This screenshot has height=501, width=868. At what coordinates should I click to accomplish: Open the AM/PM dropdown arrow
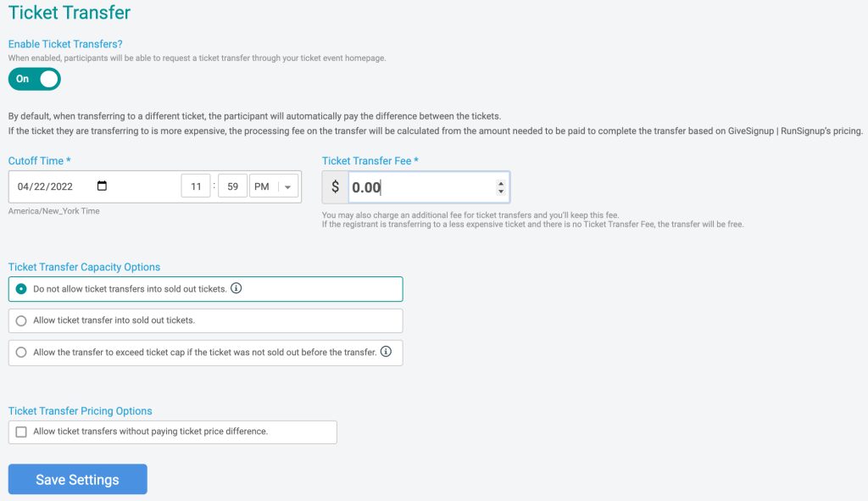[x=288, y=187]
